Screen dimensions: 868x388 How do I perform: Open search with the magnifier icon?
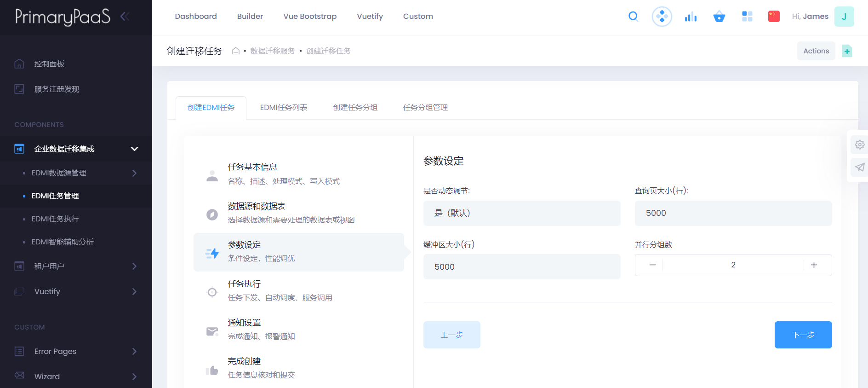[x=633, y=17]
